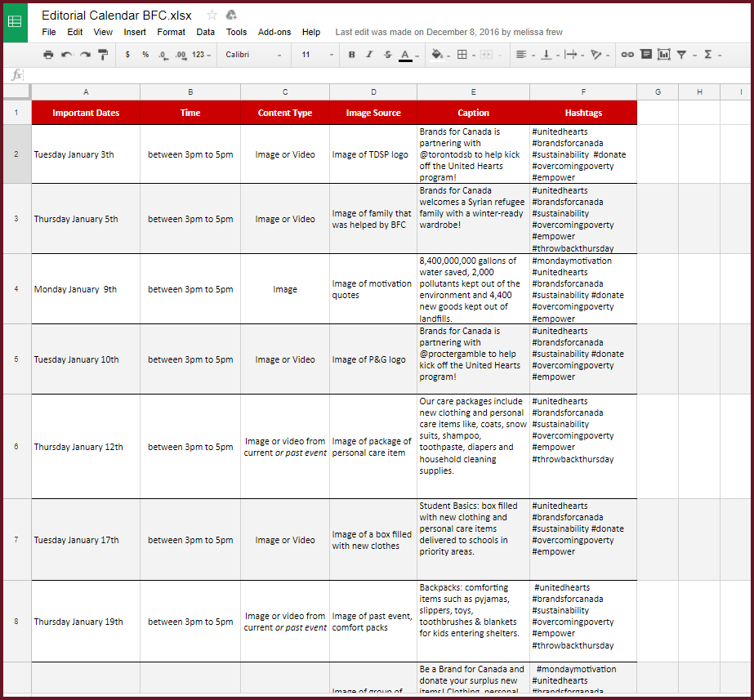Click the select-all corner box
This screenshot has width=754, height=700.
pos(17,91)
